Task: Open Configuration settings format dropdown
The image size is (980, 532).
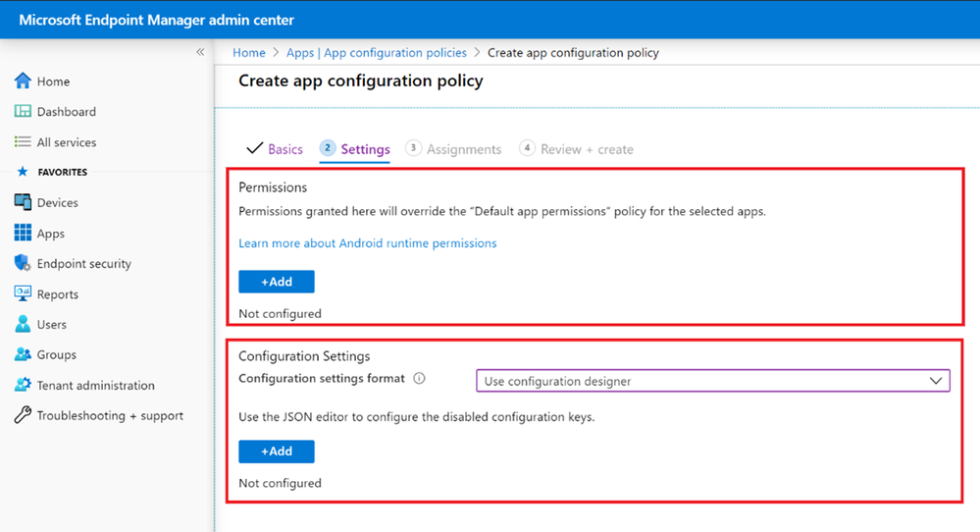Action: tap(712, 381)
